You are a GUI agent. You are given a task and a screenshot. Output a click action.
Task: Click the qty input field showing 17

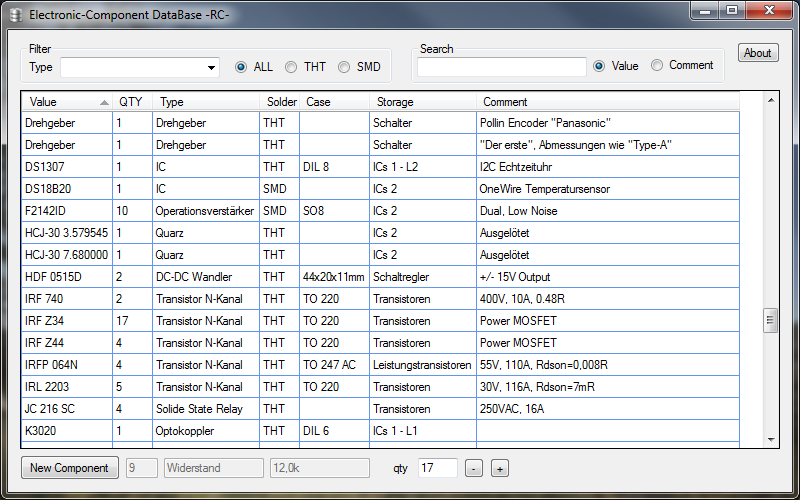pos(438,468)
